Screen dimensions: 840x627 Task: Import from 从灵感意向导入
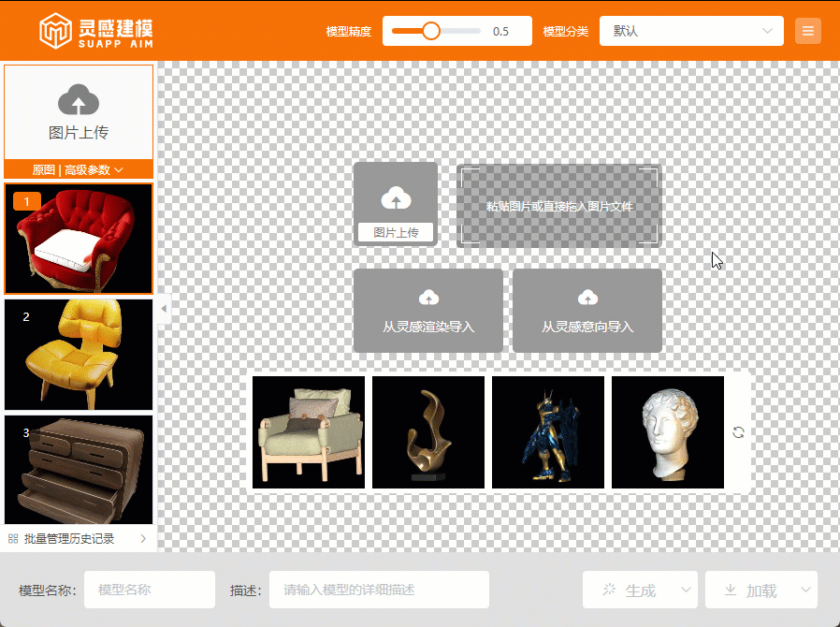pyautogui.click(x=587, y=311)
